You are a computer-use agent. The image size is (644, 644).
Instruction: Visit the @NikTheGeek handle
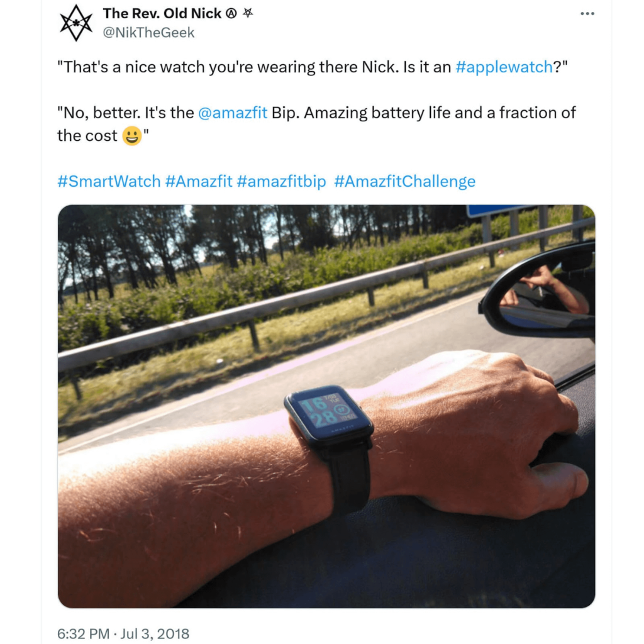pyautogui.click(x=148, y=33)
